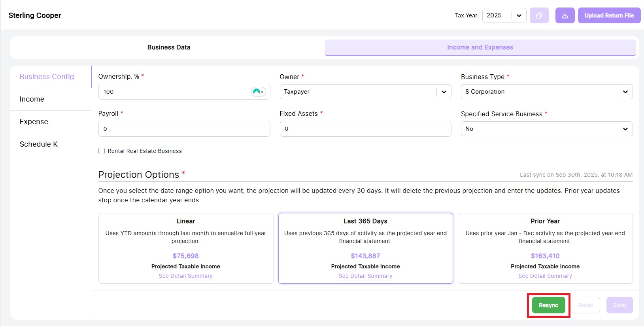
Task: Switch to the Business Data tab
Action: 169,47
